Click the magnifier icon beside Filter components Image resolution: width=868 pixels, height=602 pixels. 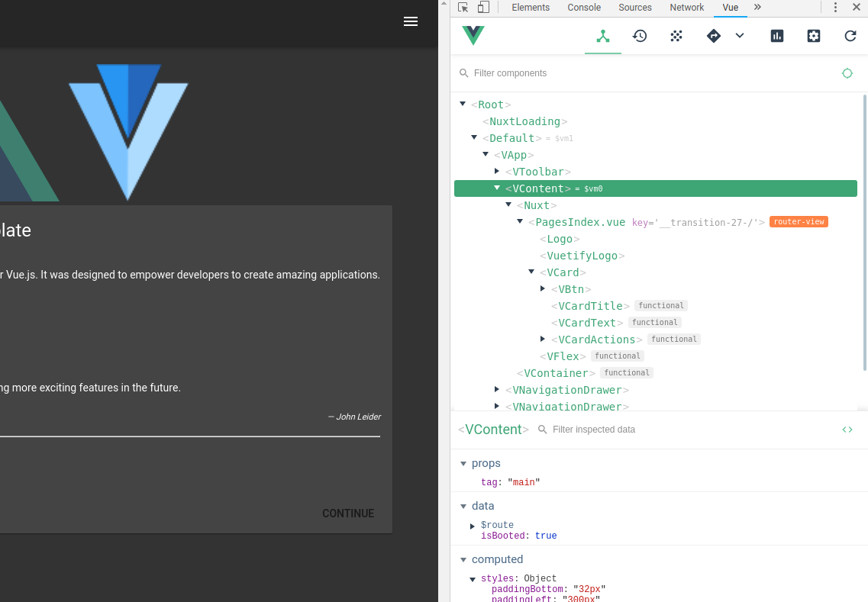pyautogui.click(x=464, y=73)
